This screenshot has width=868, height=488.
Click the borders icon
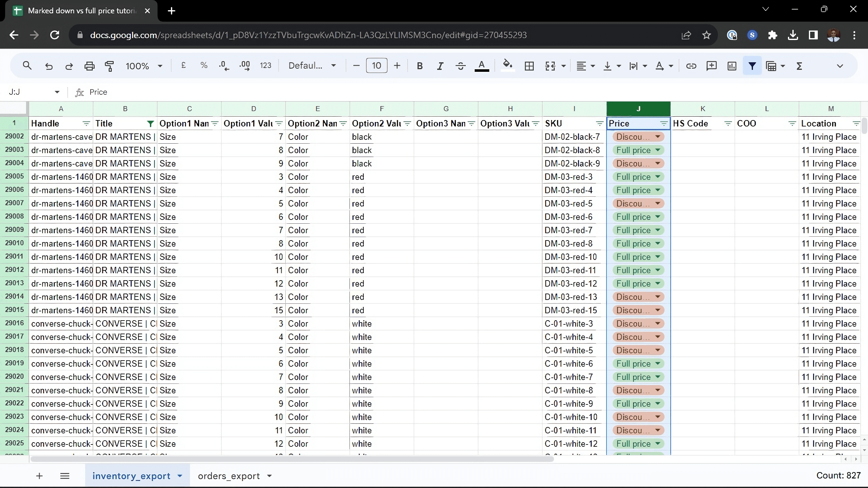coord(529,66)
